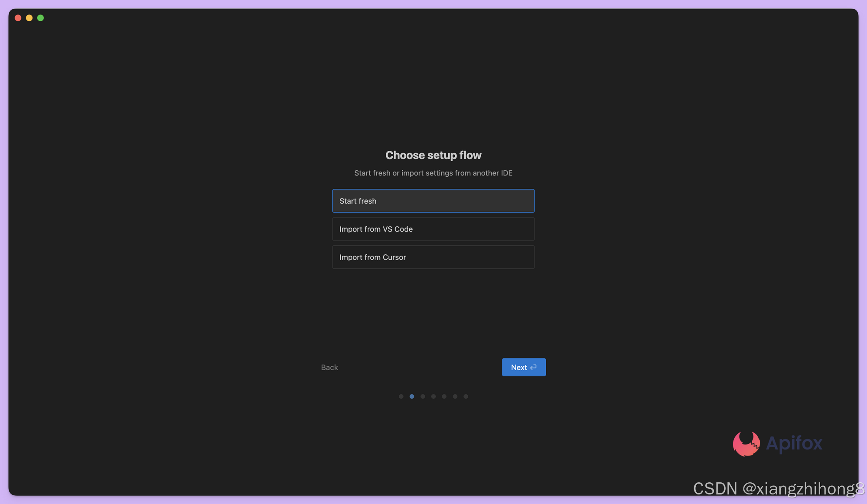Select the Start fresh option

pos(433,201)
